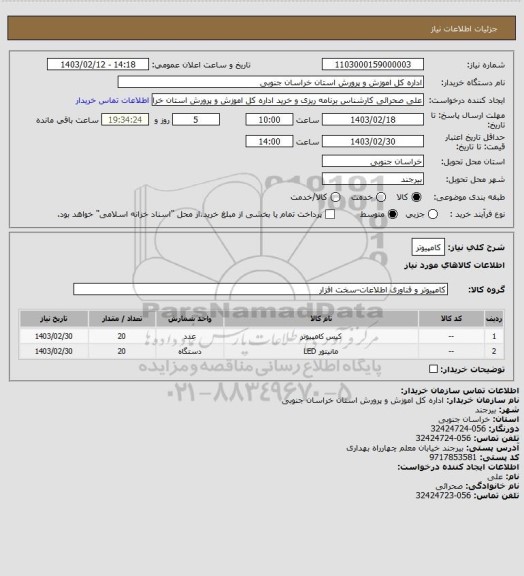Screen dimensions: 524x576
Task: Click the اطلاعات کالاهای مورد نیاز heading
Action: (454, 265)
